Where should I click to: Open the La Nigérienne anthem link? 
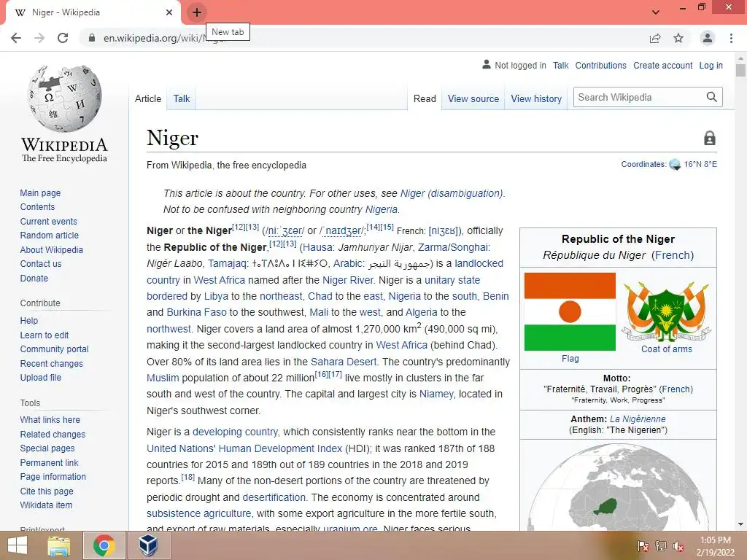pyautogui.click(x=638, y=419)
